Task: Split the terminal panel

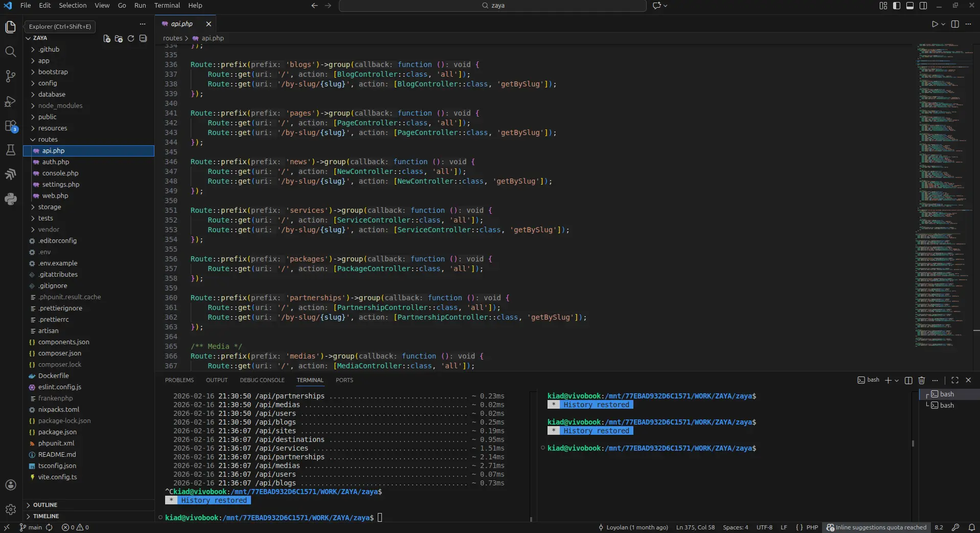Action: pyautogui.click(x=908, y=380)
